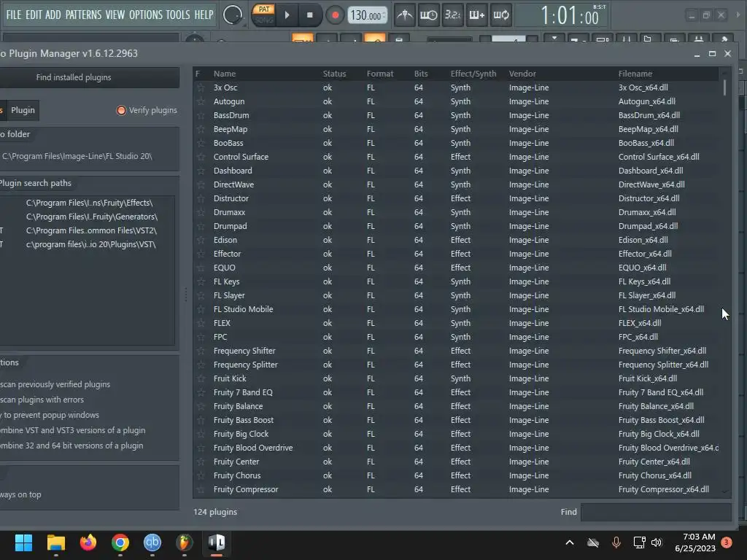Open File Explorer from taskbar
The height and width of the screenshot is (560, 747).
click(x=55, y=542)
